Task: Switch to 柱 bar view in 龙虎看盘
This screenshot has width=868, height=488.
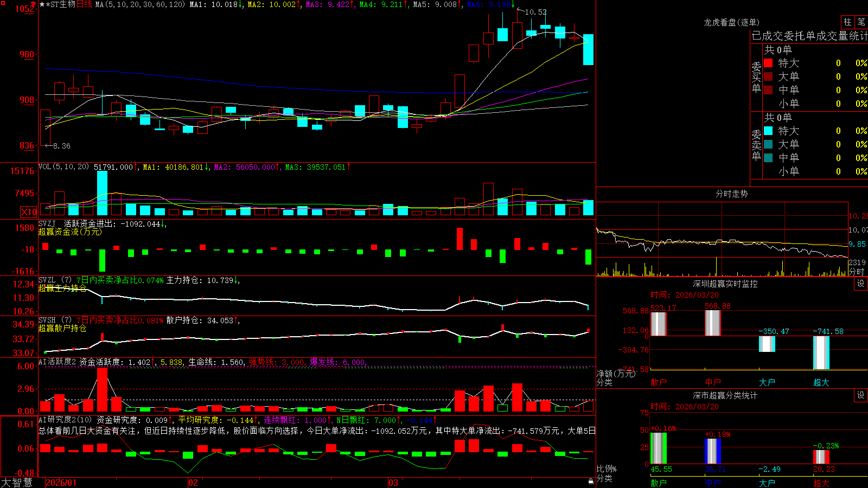Action: tap(847, 22)
